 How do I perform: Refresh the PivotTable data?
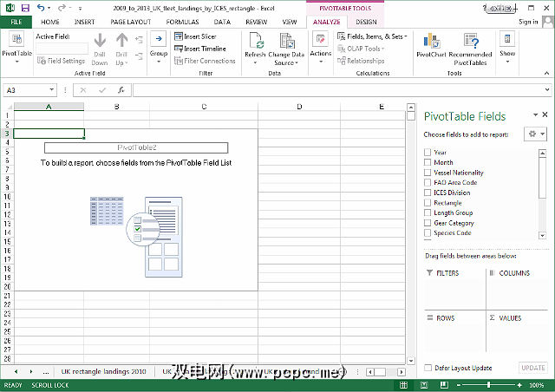[255, 45]
